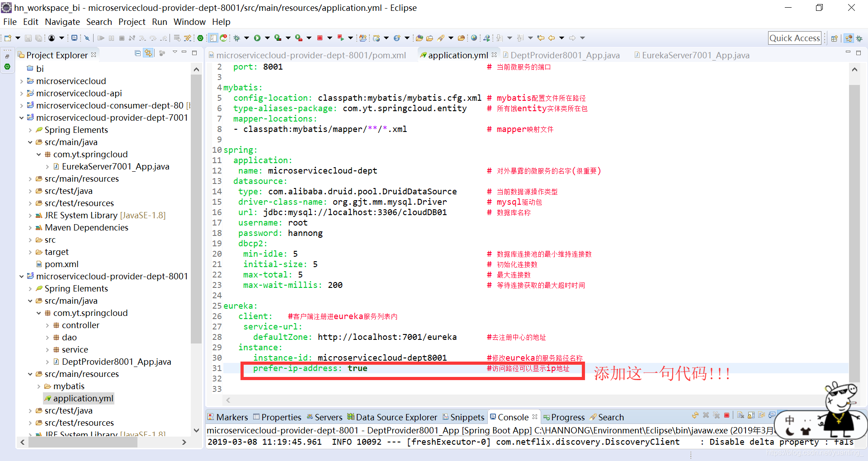Collapse microservicecloud-provider-dept-7001 project
868x461 pixels.
(x=21, y=118)
